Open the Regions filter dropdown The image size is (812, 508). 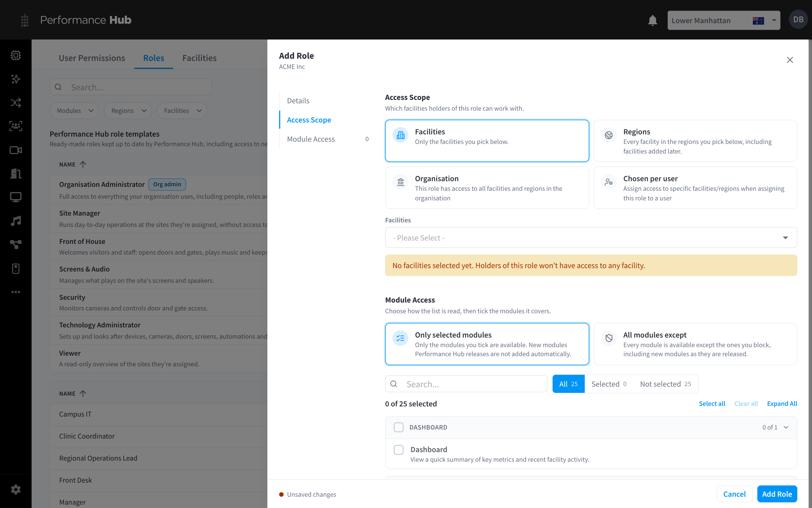pyautogui.click(x=128, y=111)
